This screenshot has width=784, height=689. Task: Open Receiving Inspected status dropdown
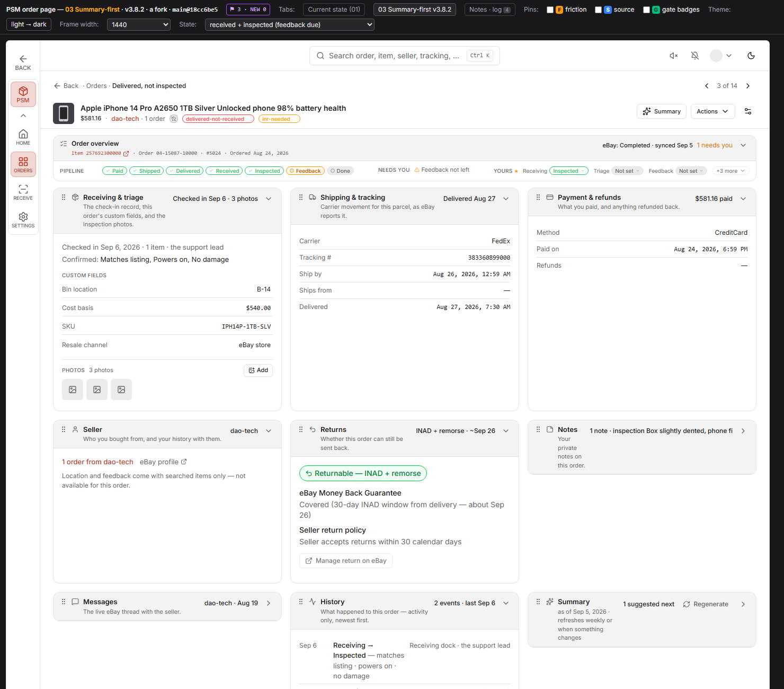[569, 171]
